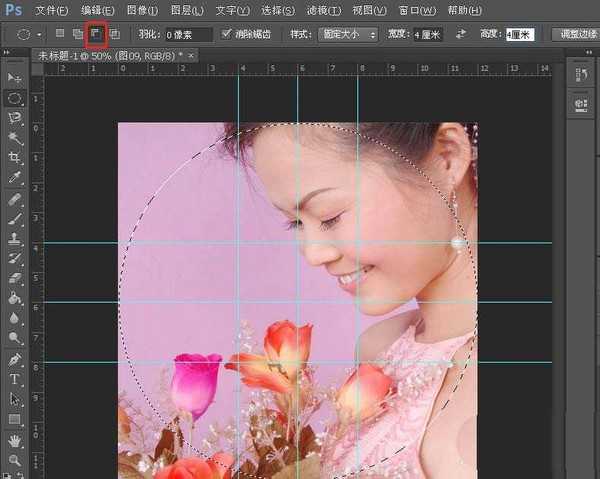600x479 pixels.
Task: Enable Intersect with Selection mode
Action: tap(114, 34)
